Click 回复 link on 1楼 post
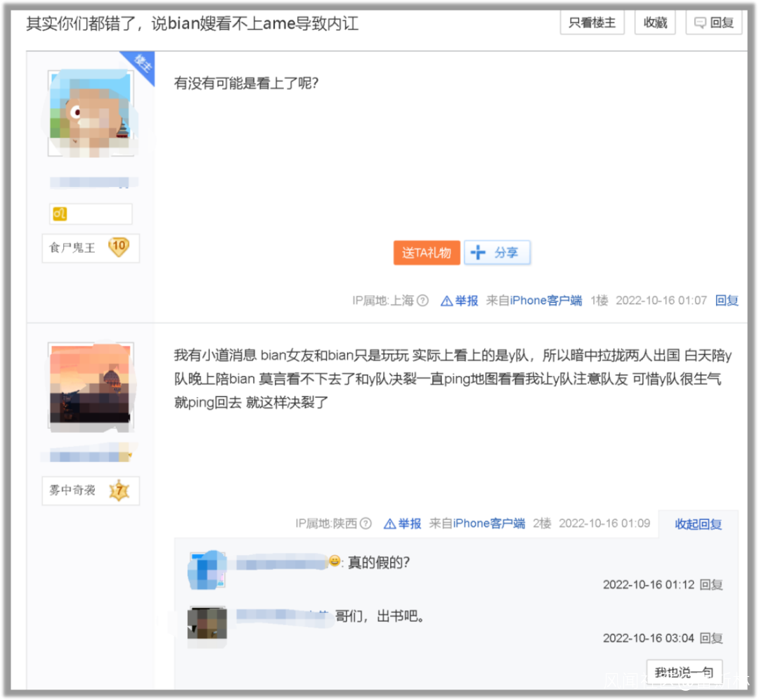The height and width of the screenshot is (700, 759). tap(727, 301)
